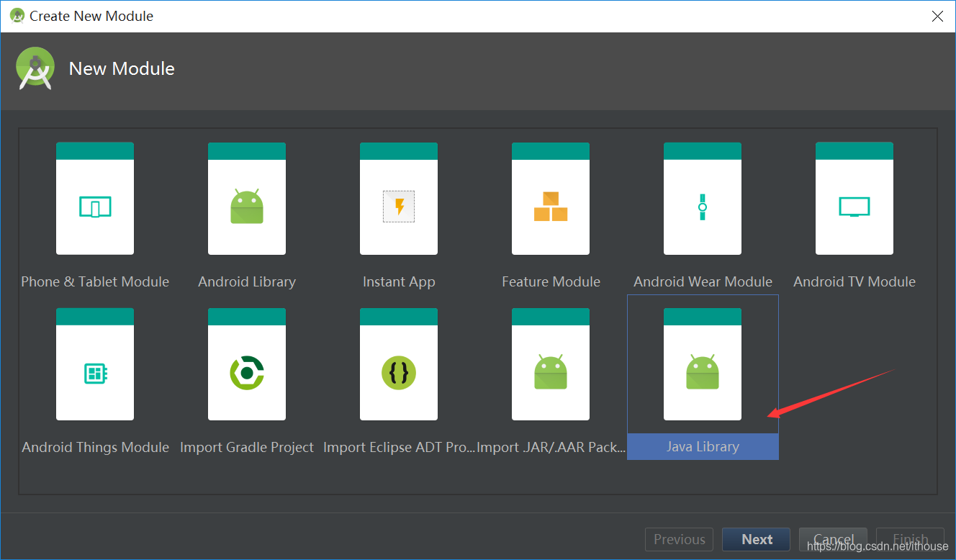
Task: Select the Android TV Module icon
Action: [x=854, y=199]
